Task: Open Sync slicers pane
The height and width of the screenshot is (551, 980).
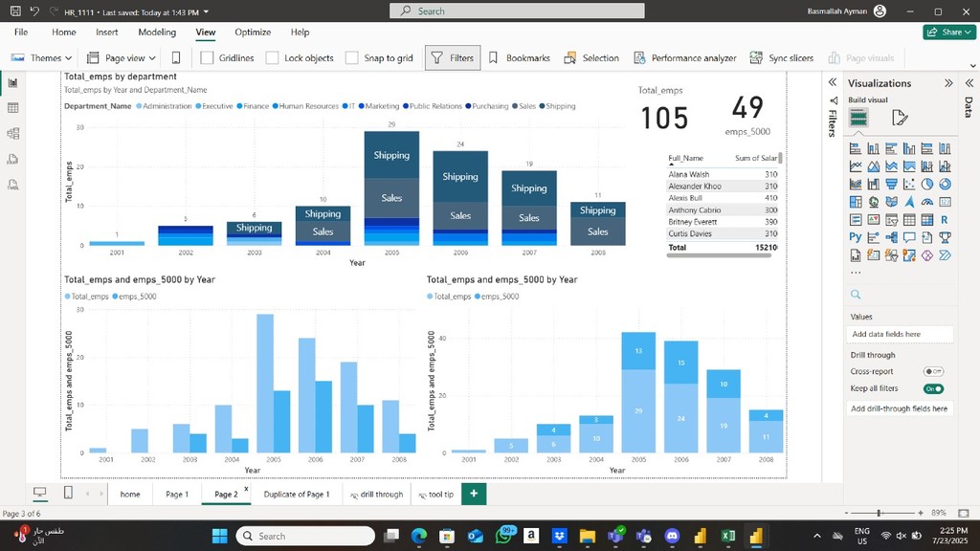Action: 756,57
